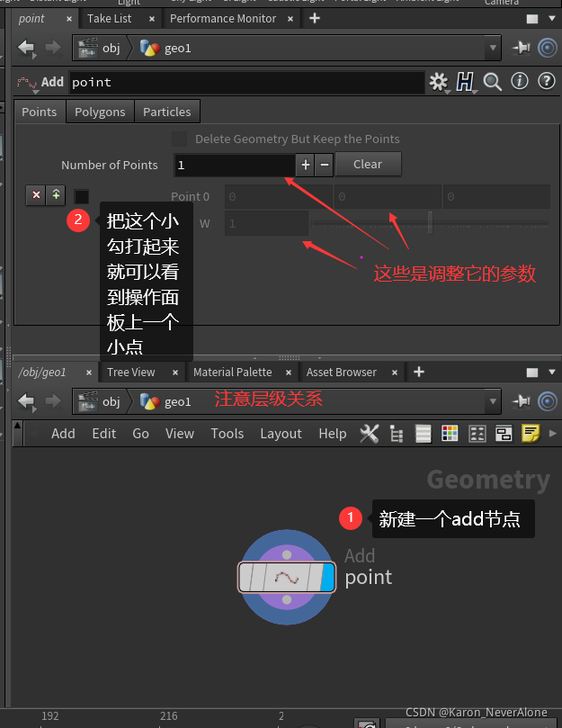Switch to the Points tab
562x728 pixels.
[x=40, y=112]
